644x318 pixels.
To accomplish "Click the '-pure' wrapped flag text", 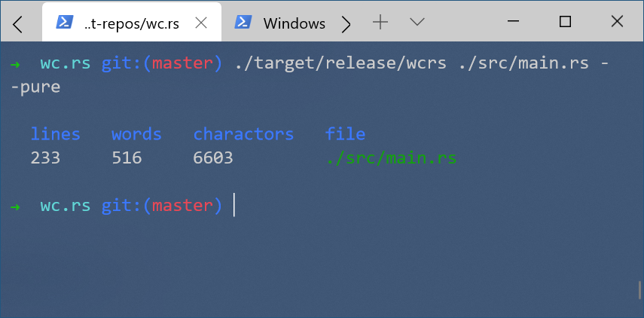I will click(35, 87).
